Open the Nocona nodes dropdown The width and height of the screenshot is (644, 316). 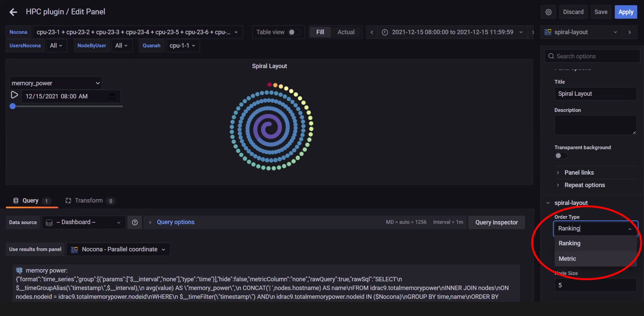(x=138, y=32)
